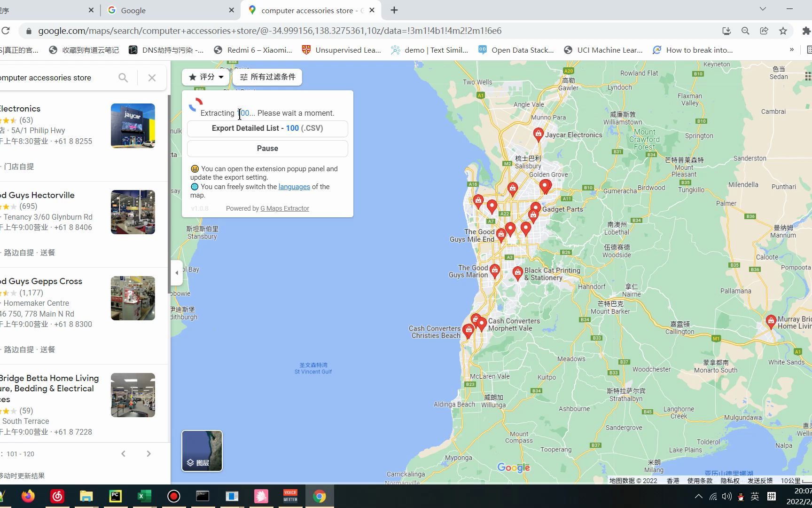This screenshot has width=812, height=508.
Task: Go to next results page
Action: [148, 453]
